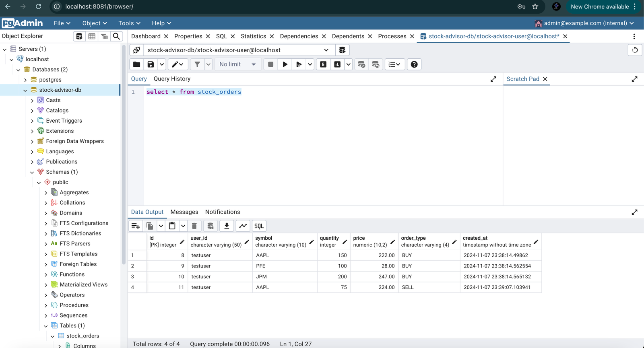Open the explain options dropdown arrow

click(x=348, y=64)
